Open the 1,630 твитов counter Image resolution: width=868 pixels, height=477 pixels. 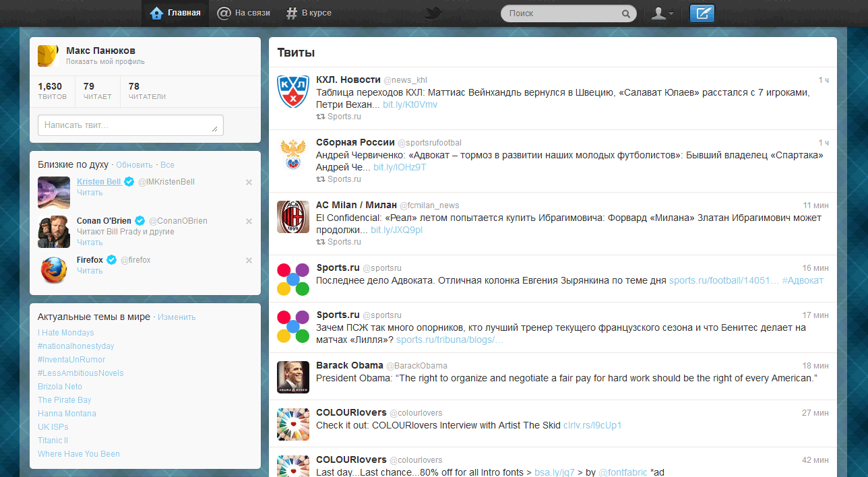click(x=52, y=91)
